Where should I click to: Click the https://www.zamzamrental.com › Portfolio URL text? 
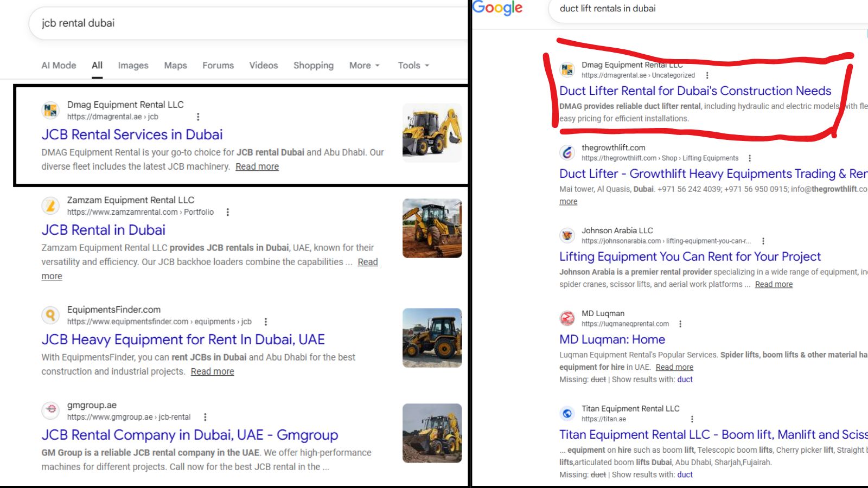click(140, 212)
